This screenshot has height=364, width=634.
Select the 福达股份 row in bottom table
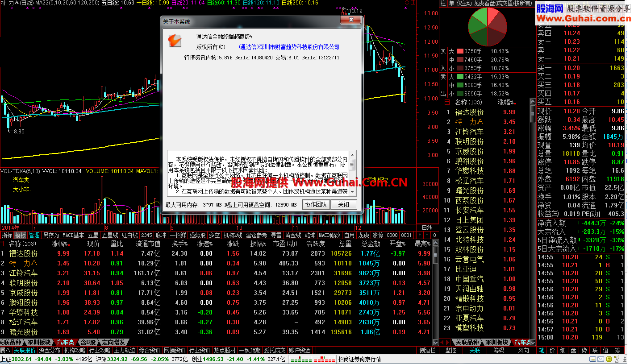coord(216,253)
